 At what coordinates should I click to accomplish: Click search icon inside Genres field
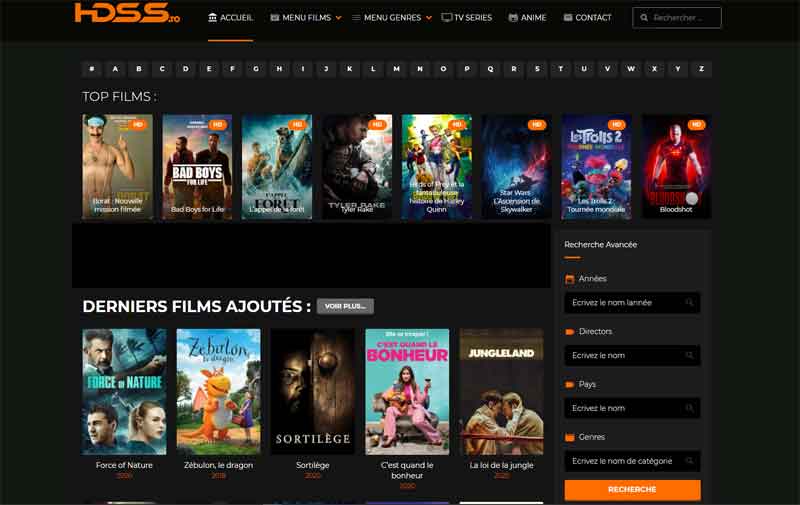point(689,461)
